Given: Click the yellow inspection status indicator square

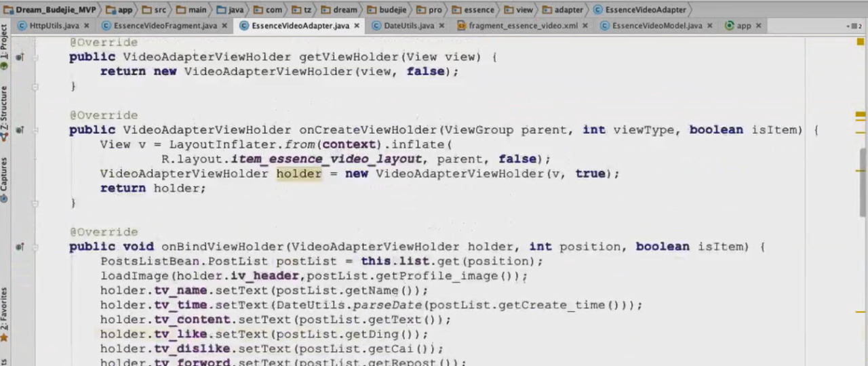Looking at the screenshot, I should tap(861, 42).
